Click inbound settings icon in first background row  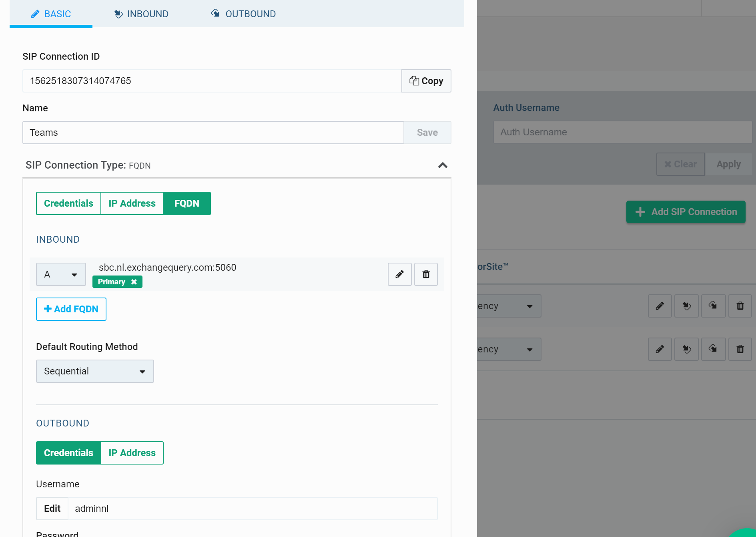pyautogui.click(x=686, y=306)
